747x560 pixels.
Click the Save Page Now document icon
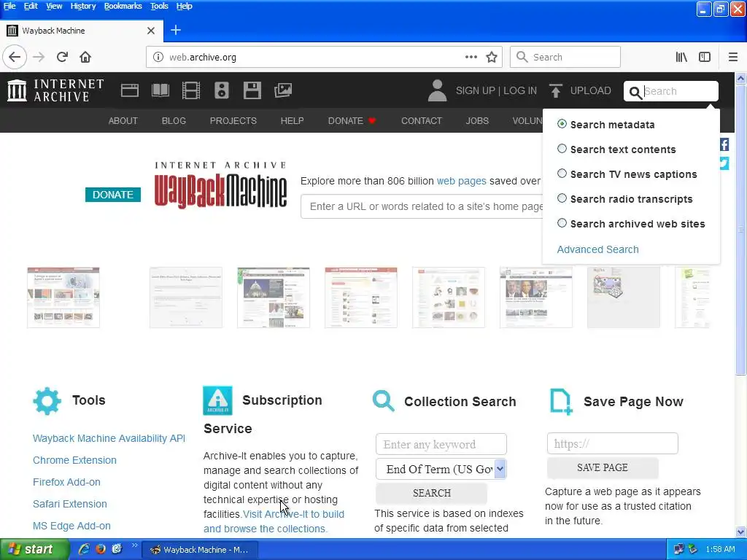tap(561, 402)
